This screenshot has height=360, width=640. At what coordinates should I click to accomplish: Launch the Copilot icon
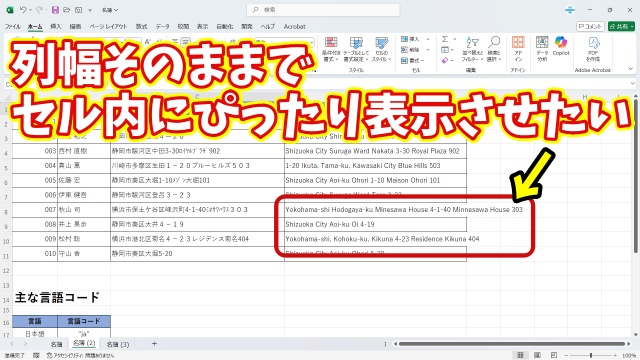click(x=561, y=42)
